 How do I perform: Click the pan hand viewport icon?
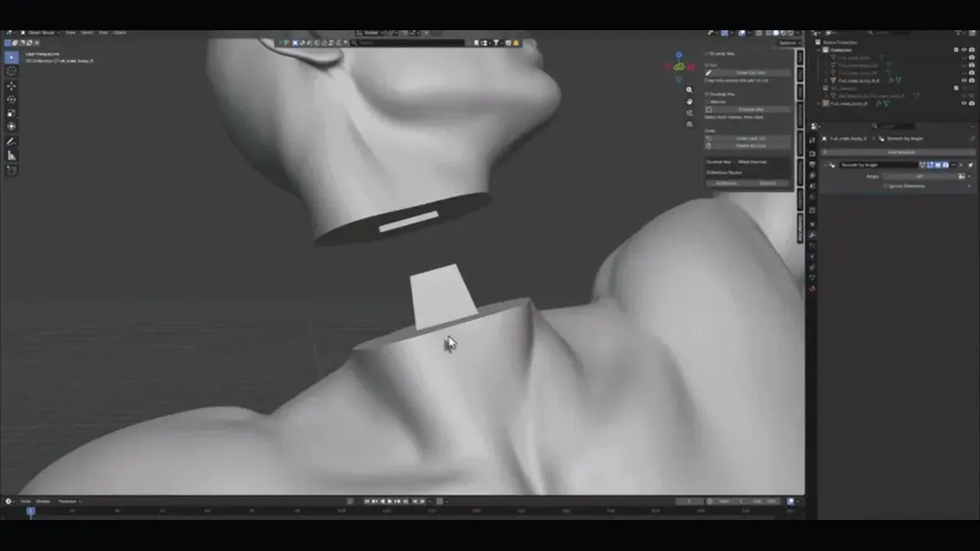690,101
